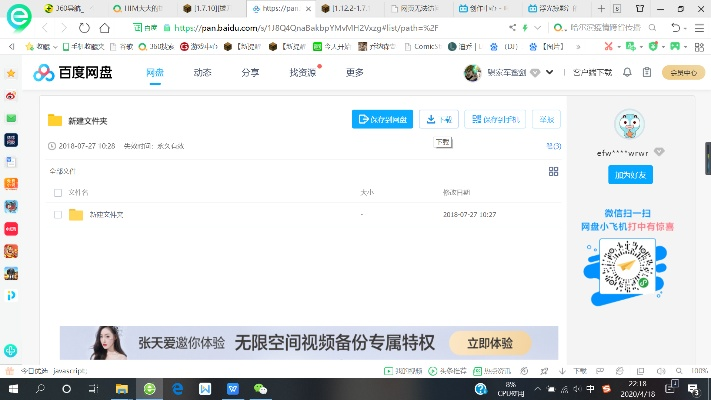
Task: Open the circular add button in sidebar
Action: coord(10,350)
